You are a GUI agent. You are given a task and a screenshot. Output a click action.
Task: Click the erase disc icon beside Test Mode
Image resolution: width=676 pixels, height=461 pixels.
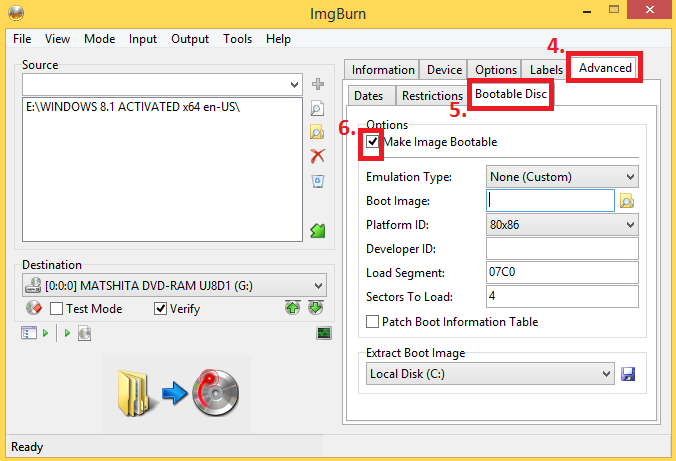(34, 308)
